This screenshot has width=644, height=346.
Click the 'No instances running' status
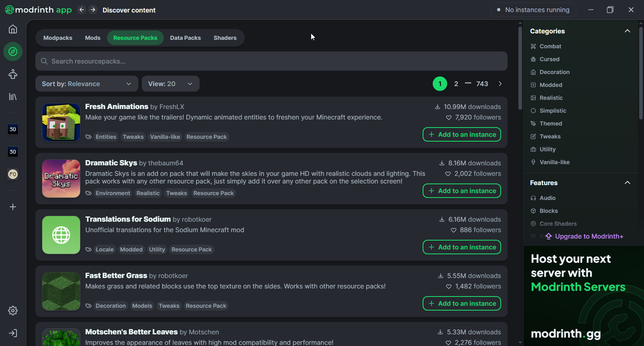pos(533,10)
